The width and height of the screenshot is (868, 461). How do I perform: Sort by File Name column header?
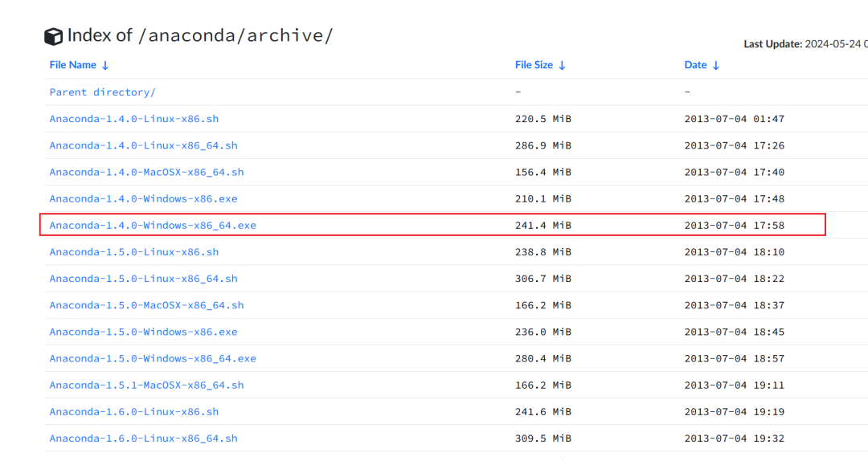(72, 65)
